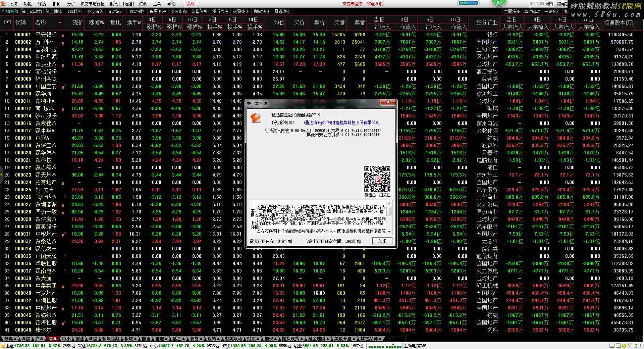Open the 功能 menu

28,4
